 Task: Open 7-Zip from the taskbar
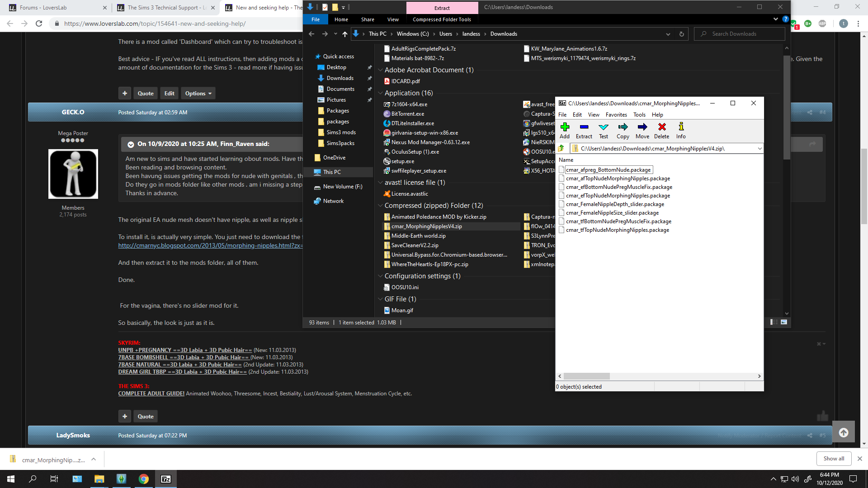(x=165, y=479)
